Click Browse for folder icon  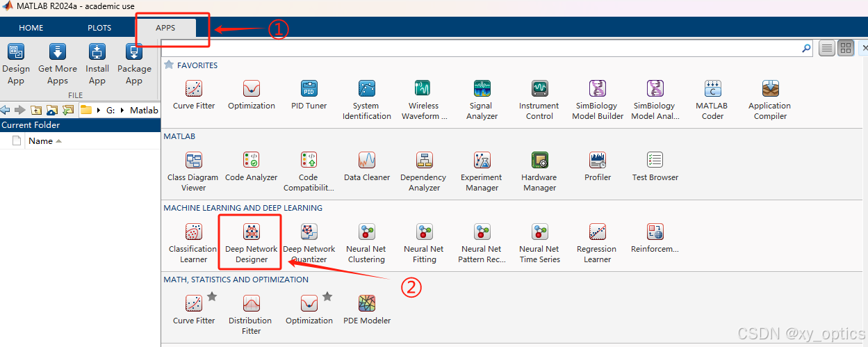click(52, 110)
